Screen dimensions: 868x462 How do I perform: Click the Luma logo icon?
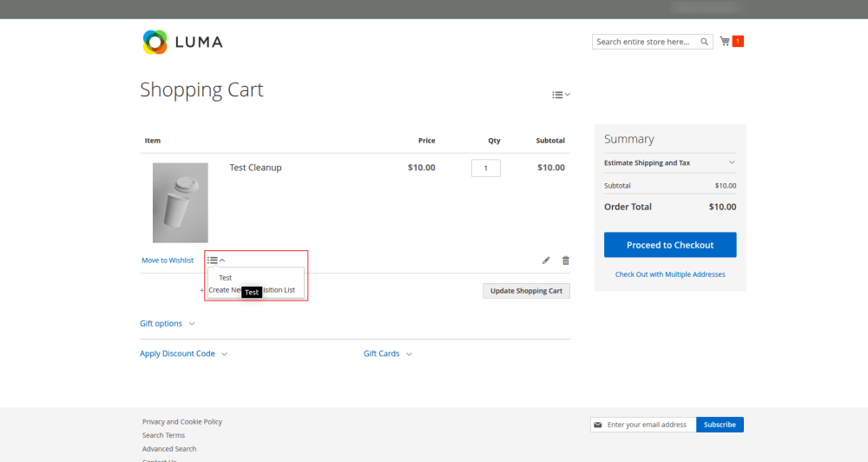(x=155, y=42)
